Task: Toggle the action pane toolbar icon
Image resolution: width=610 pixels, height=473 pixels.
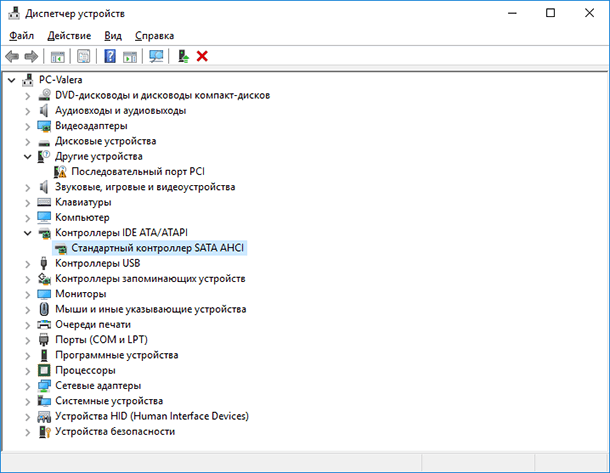Action: coord(130,57)
